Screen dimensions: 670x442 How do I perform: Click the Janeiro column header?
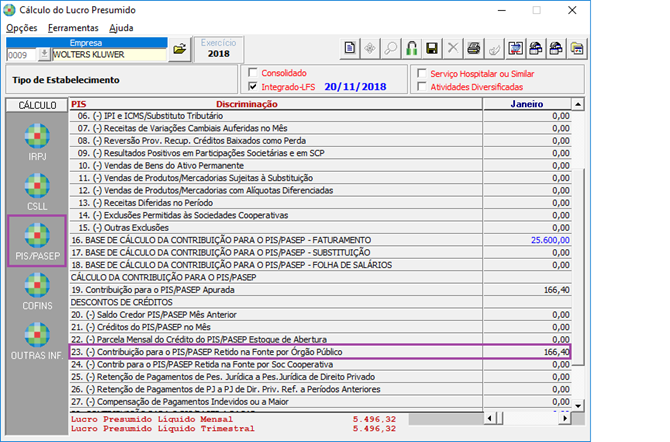point(527,104)
